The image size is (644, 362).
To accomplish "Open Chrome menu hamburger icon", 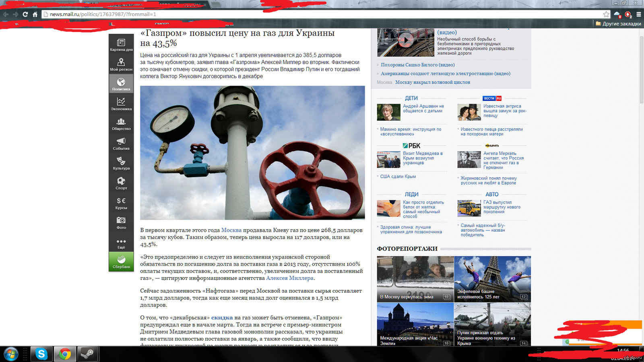I will (x=638, y=14).
